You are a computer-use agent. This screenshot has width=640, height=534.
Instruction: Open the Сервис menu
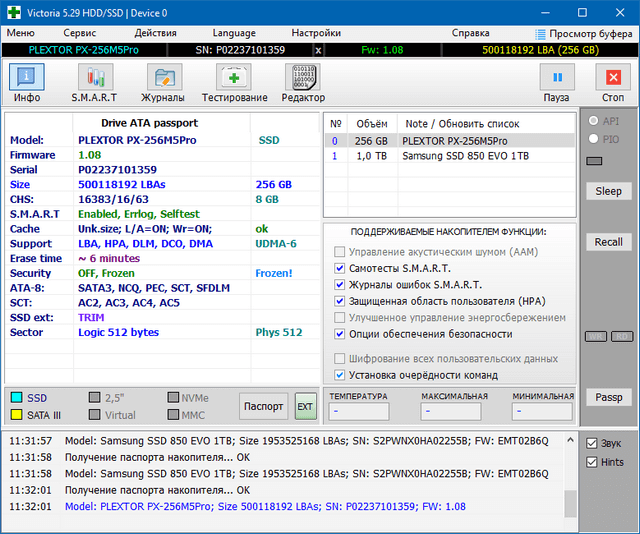[x=80, y=33]
